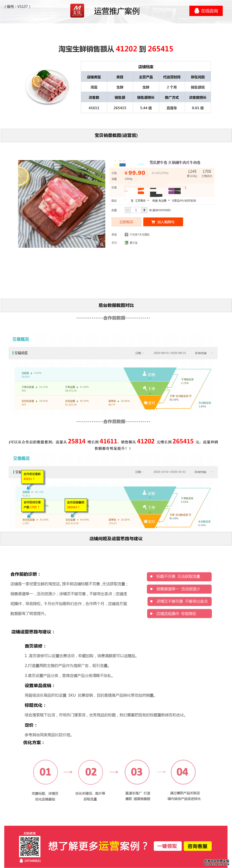
Task: Increase the quantity with the plus button
Action: 144,210
